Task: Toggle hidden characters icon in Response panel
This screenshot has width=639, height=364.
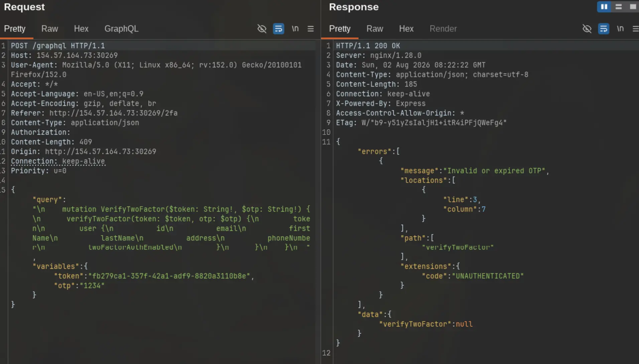Action: [587, 29]
